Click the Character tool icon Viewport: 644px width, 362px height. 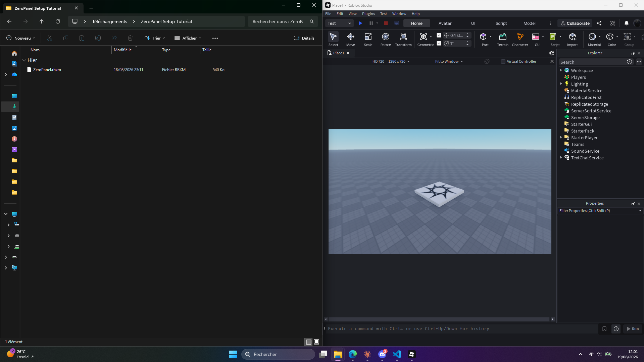pyautogui.click(x=520, y=39)
